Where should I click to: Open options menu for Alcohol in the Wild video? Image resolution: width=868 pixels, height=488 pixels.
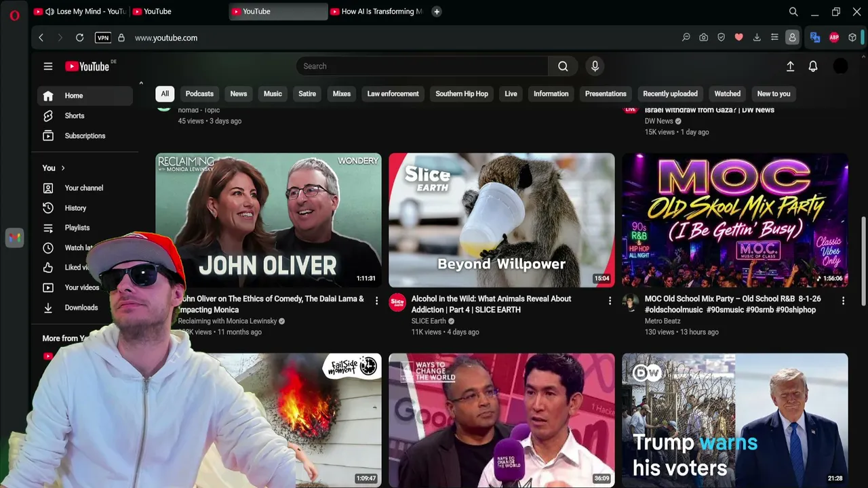(x=610, y=300)
